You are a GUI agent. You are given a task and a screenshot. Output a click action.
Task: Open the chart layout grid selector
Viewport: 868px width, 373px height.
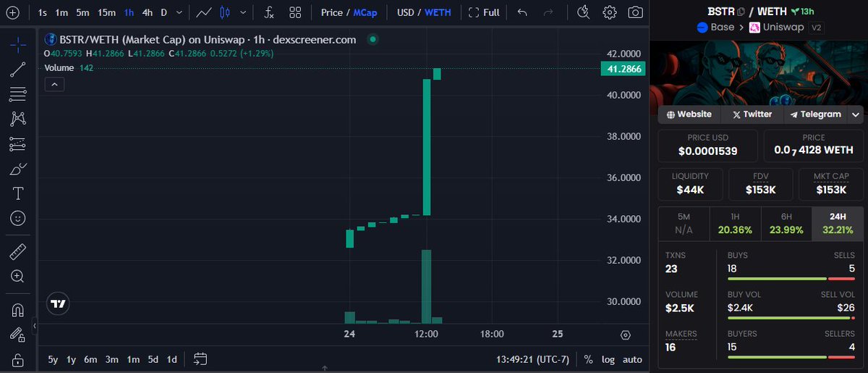295,12
